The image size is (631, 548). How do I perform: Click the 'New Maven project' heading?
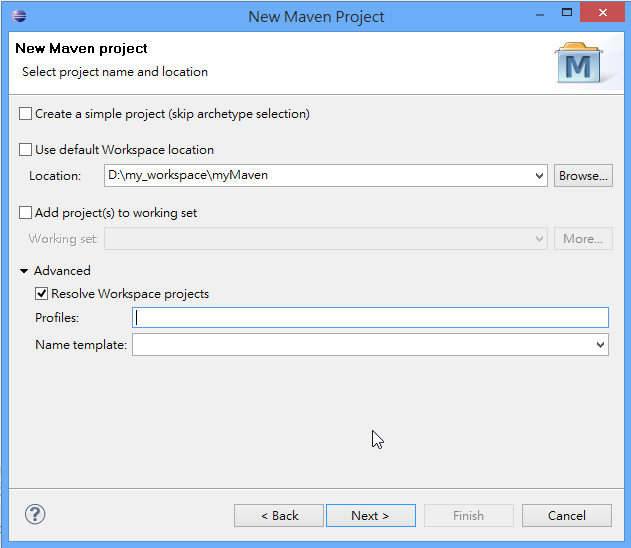click(81, 48)
